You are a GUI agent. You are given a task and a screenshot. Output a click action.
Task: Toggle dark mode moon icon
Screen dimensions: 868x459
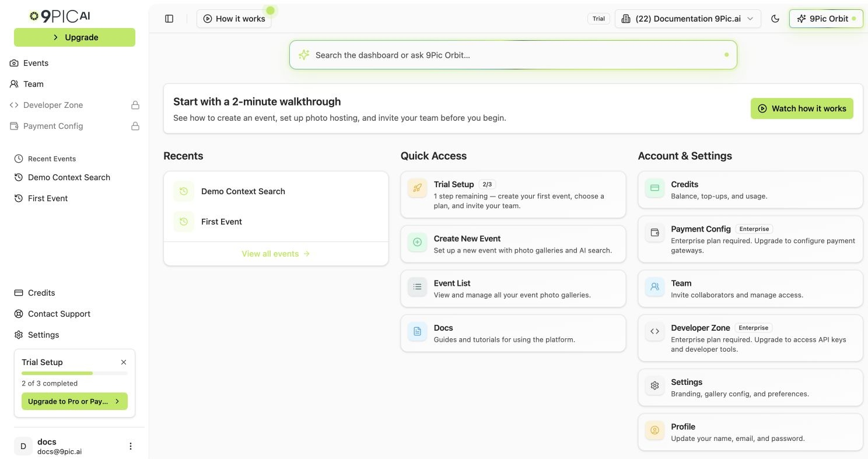point(775,19)
